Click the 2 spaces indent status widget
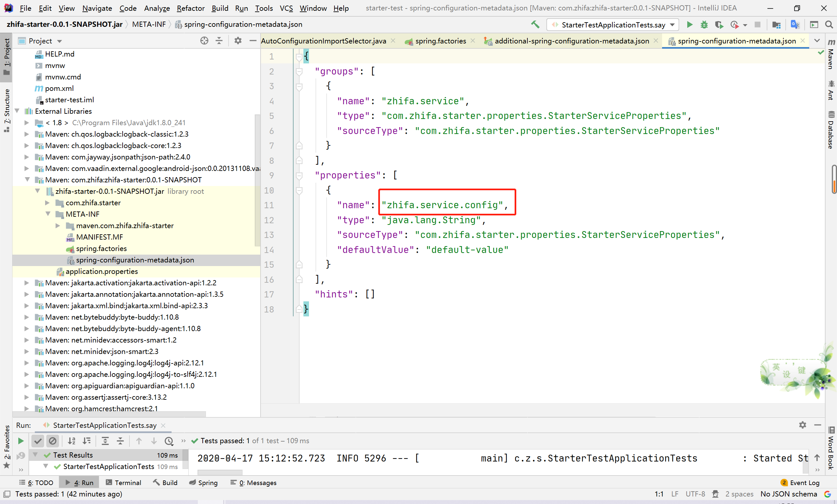 point(739,494)
